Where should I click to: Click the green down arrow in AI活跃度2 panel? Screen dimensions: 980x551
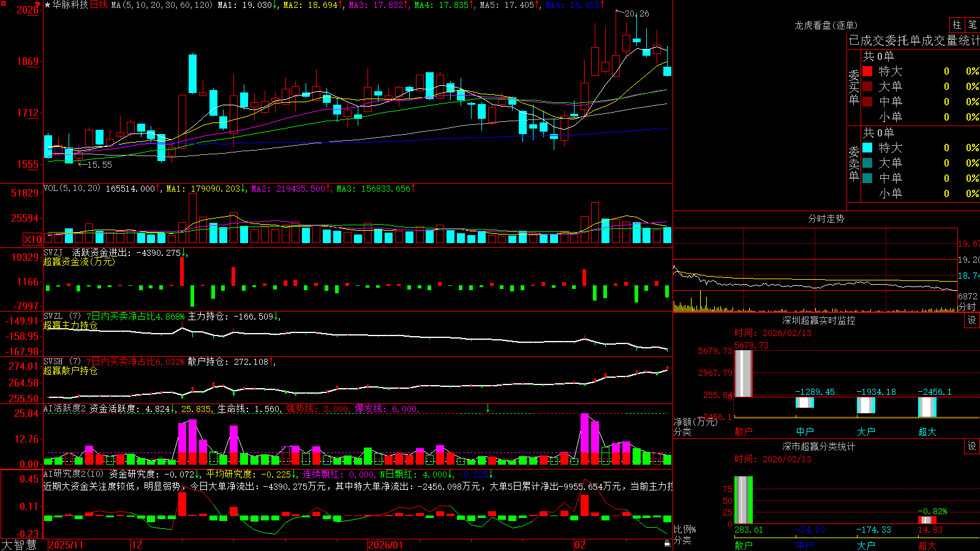[x=488, y=408]
